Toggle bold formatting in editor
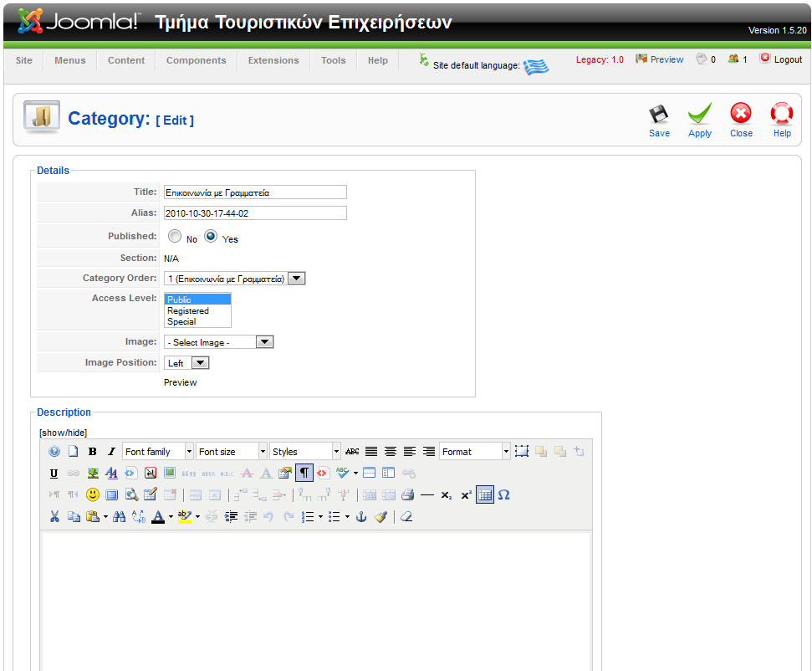 [x=92, y=451]
